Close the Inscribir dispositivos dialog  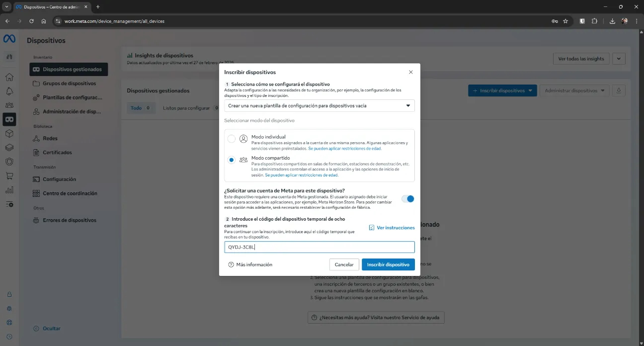pyautogui.click(x=410, y=72)
